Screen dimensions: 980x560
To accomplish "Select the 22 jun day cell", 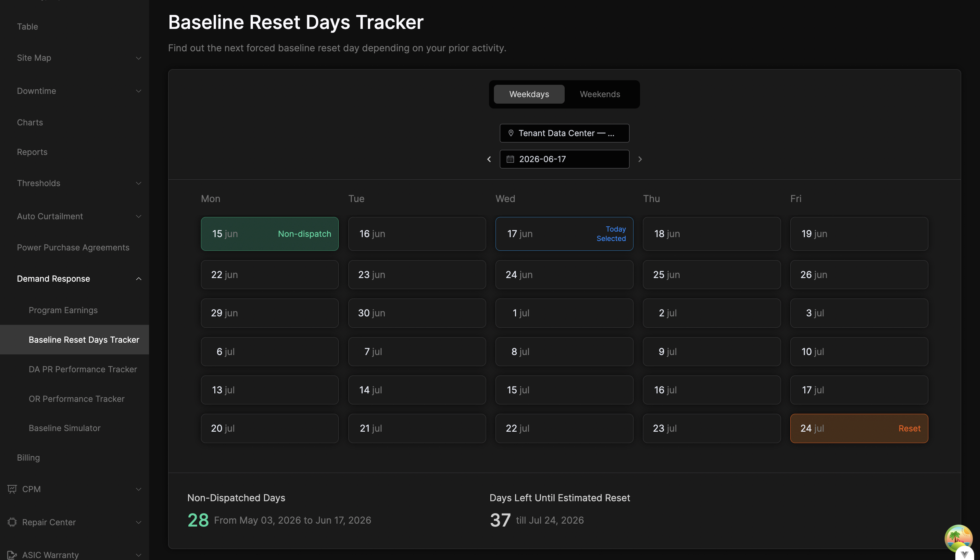I will pyautogui.click(x=270, y=274).
